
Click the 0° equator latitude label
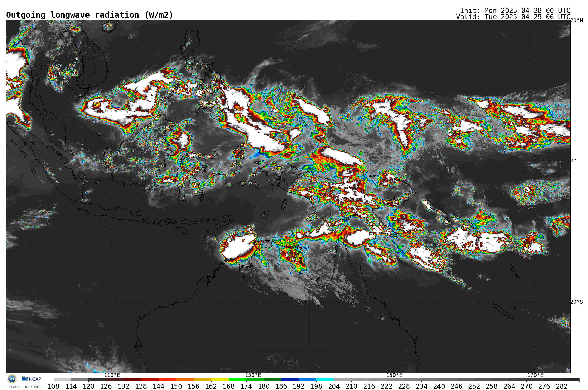(573, 161)
